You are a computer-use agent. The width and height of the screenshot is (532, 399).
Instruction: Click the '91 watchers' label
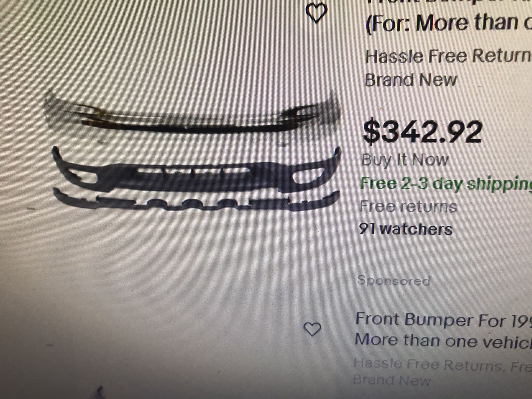(x=406, y=229)
